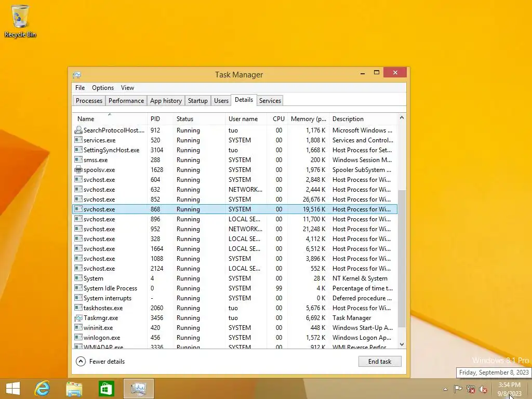Screen dimensions: 532x399
Task: Click the network status tray icon
Action: 471,389
